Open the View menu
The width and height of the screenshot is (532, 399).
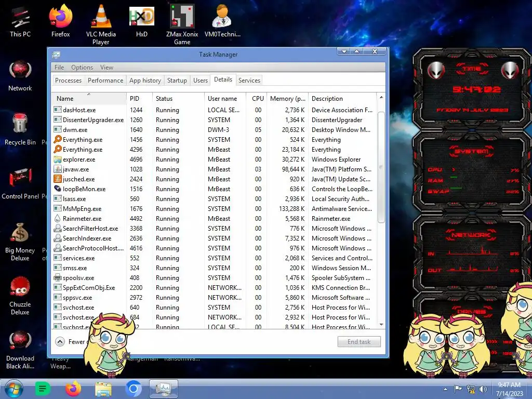(x=107, y=67)
